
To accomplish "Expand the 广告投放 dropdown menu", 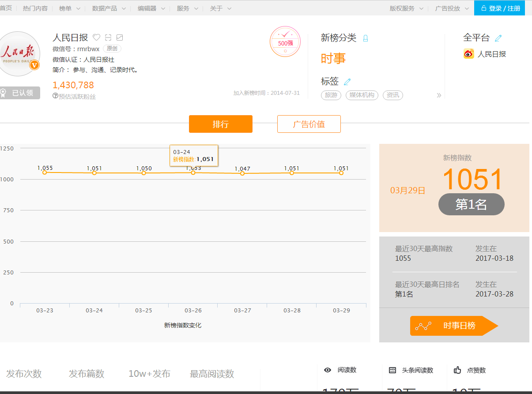I will point(452,8).
